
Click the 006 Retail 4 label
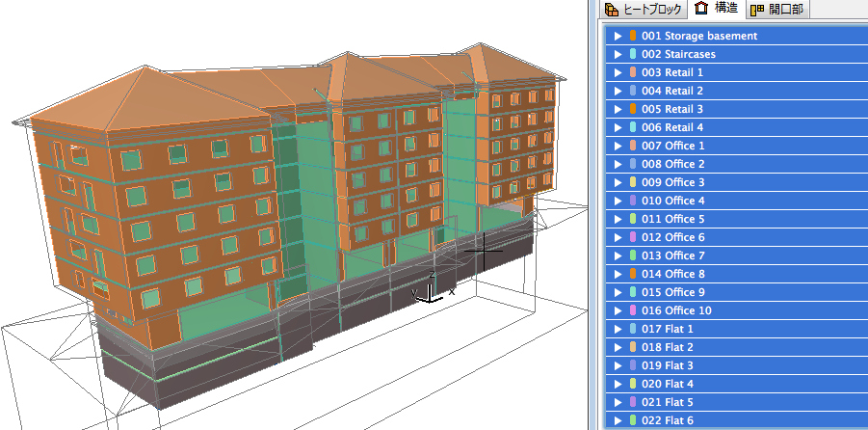(672, 127)
